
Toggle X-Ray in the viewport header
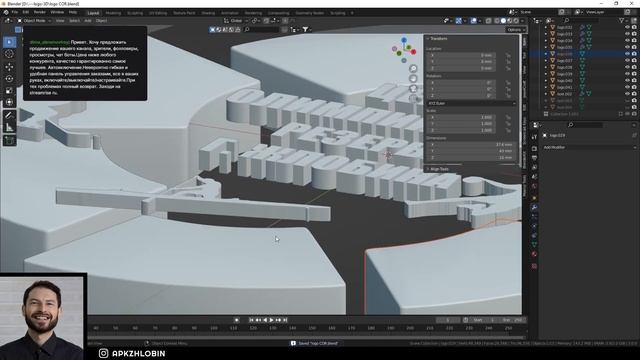[x=488, y=20]
